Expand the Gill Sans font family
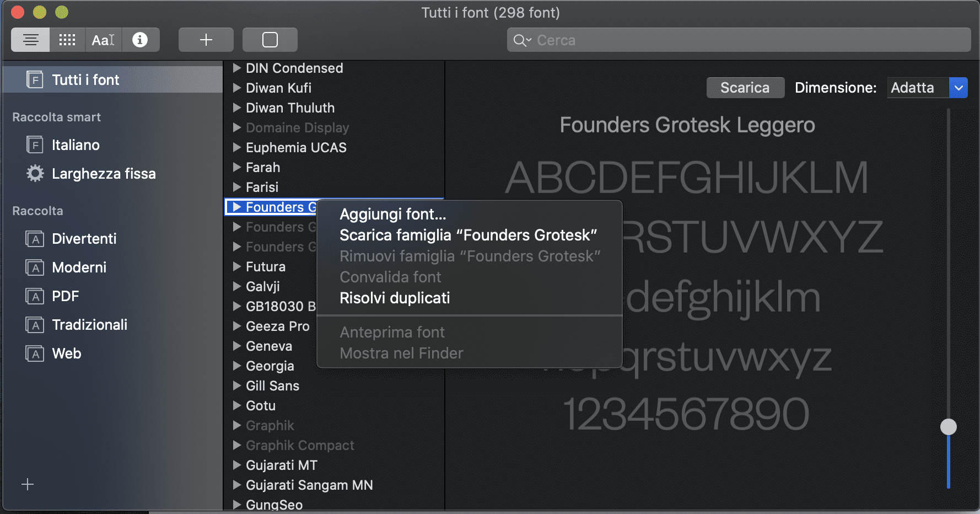Viewport: 980px width, 514px height. pos(237,386)
